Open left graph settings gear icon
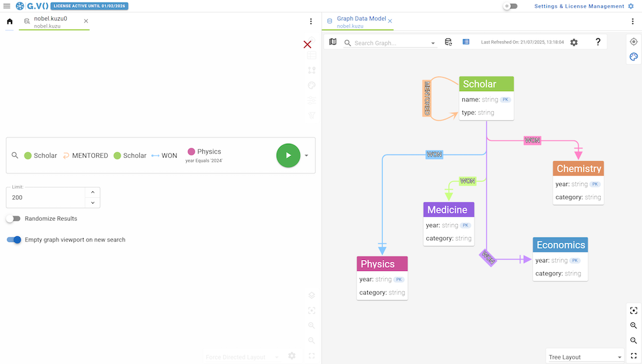This screenshot has height=364, width=642. (291, 356)
